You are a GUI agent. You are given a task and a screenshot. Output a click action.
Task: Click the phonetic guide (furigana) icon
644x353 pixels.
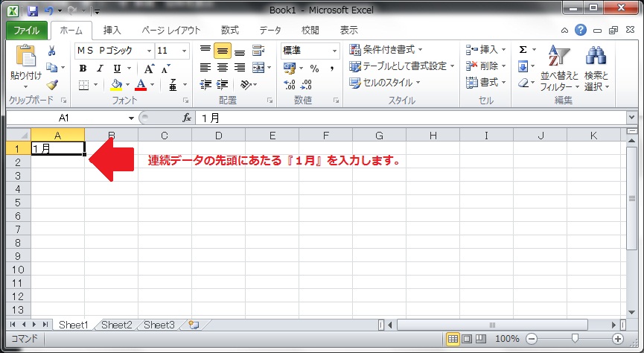point(173,85)
